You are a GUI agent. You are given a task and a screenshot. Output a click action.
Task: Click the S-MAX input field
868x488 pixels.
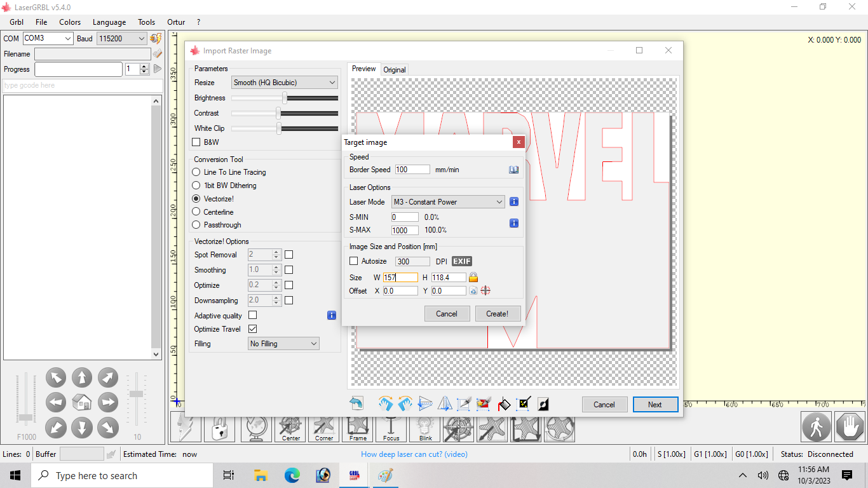[405, 230]
